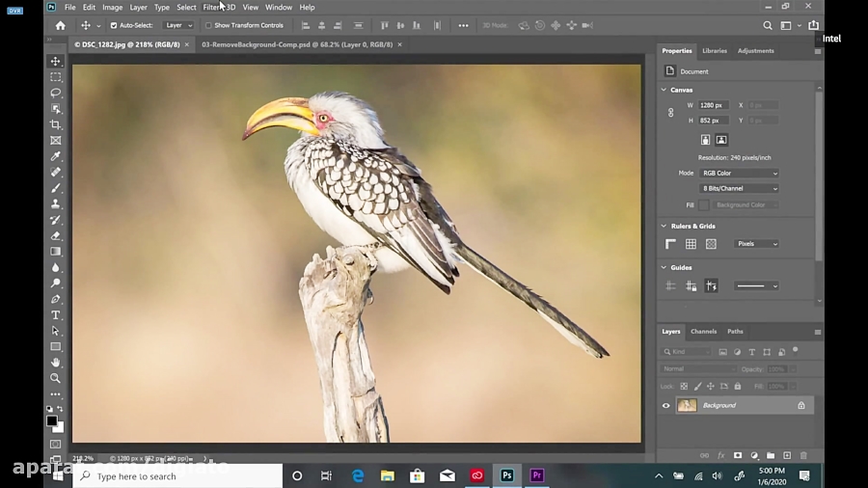Activate the Zoom tool in toolbar
Screen dimensions: 868x488
tap(56, 378)
